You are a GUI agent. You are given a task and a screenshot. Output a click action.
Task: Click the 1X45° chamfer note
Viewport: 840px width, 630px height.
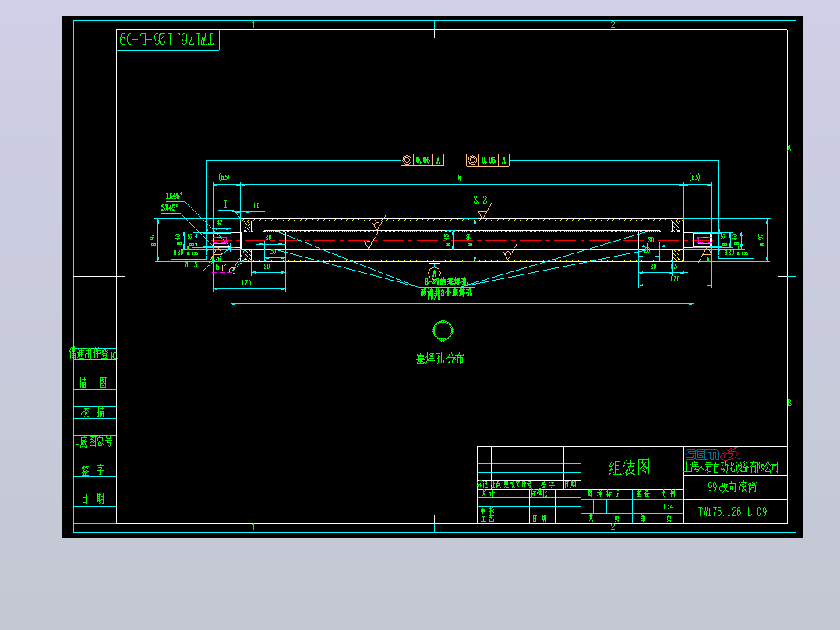[174, 196]
